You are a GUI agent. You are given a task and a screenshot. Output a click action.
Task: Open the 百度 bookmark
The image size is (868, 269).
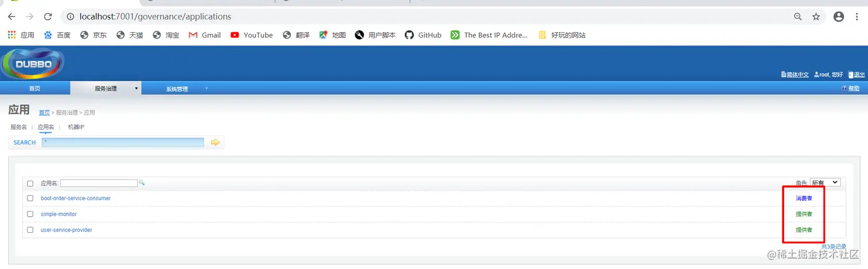[57, 35]
